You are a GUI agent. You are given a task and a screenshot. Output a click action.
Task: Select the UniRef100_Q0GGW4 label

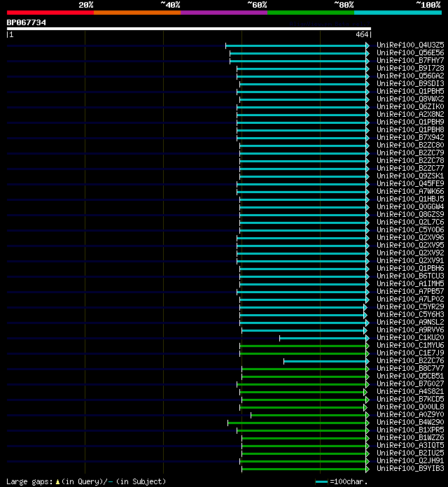tap(410, 206)
